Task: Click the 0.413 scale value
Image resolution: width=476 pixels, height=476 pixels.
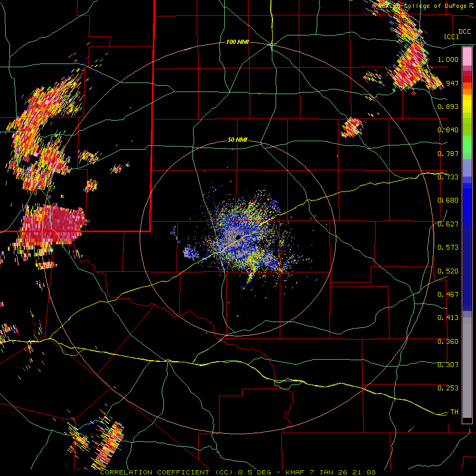Action: pyautogui.click(x=448, y=318)
